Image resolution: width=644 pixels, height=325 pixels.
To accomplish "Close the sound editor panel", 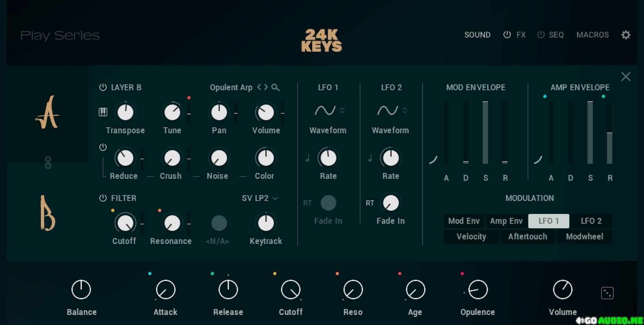I will coord(626,76).
